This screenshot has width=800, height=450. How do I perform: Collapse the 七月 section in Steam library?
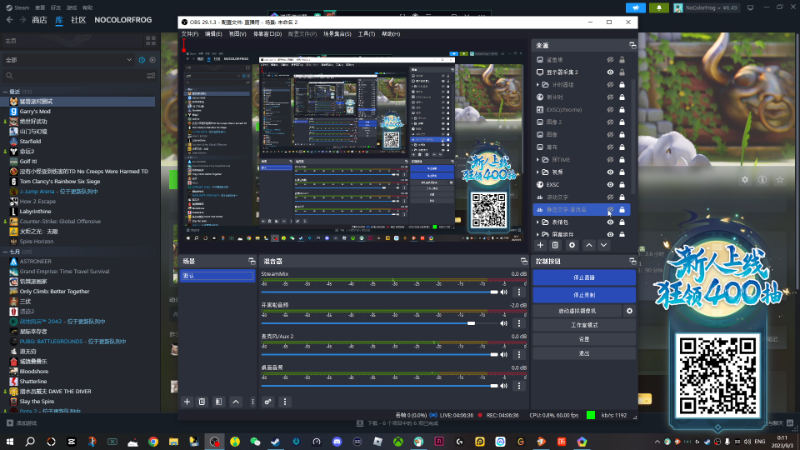point(5,252)
